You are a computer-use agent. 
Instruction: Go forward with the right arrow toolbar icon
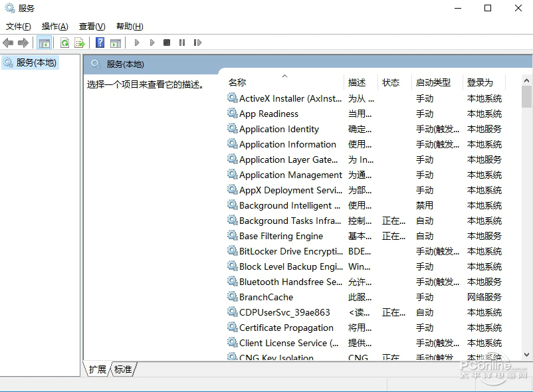click(23, 43)
